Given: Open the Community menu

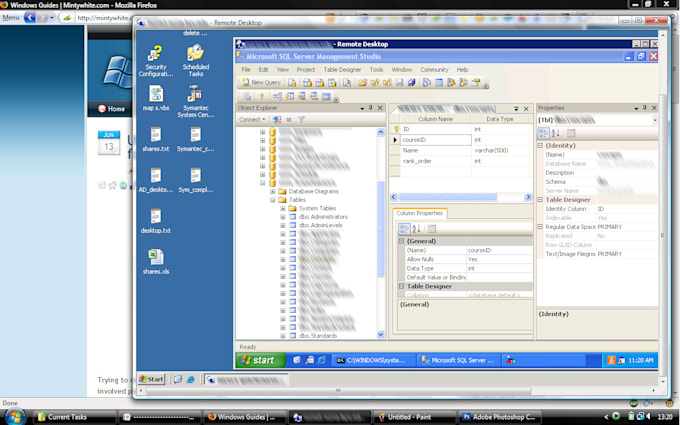Looking at the screenshot, I should [x=434, y=69].
